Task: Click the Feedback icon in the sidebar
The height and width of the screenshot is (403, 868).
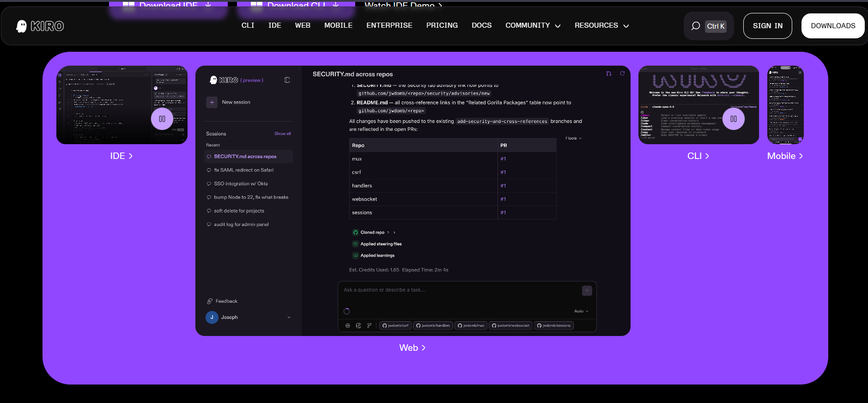Action: point(210,301)
